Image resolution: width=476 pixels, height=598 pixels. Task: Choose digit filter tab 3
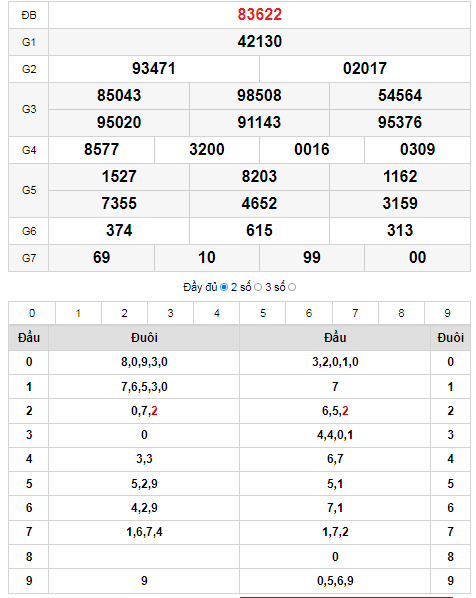(170, 313)
